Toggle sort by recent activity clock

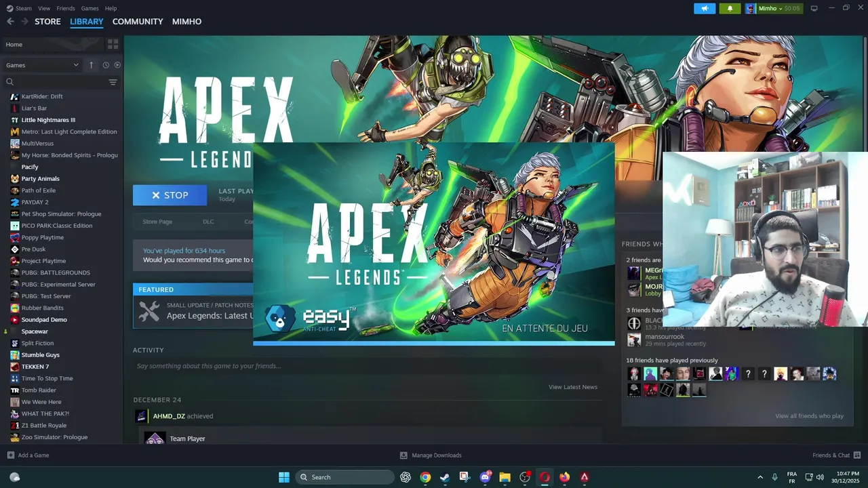pos(106,65)
